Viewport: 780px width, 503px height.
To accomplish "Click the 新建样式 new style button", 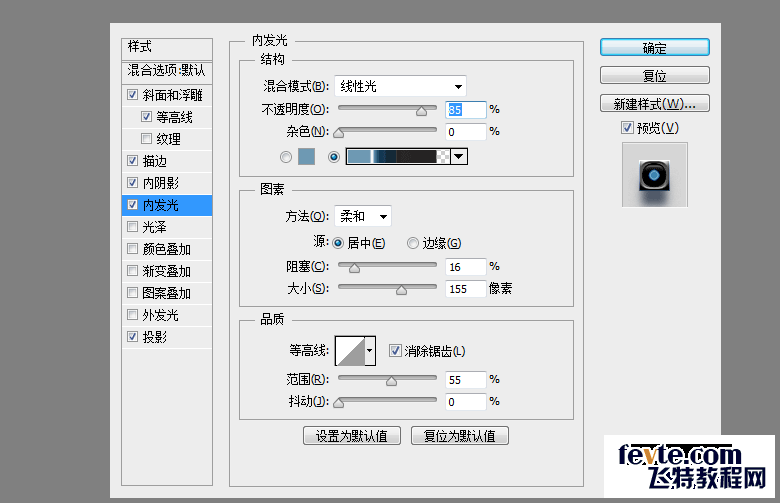I will (x=654, y=104).
